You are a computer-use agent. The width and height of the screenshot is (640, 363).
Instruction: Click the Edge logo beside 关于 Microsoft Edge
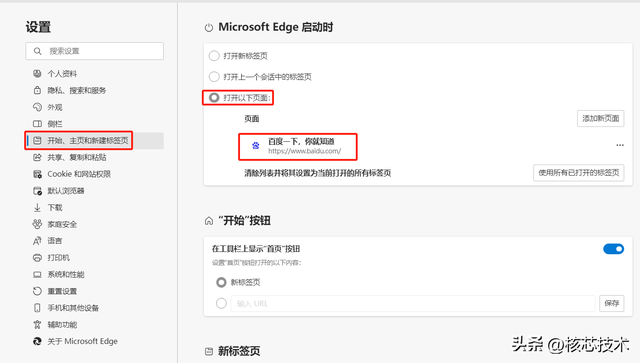point(37,341)
